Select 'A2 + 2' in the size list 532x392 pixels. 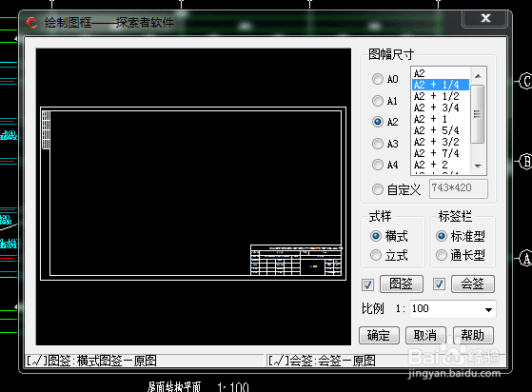click(441, 165)
